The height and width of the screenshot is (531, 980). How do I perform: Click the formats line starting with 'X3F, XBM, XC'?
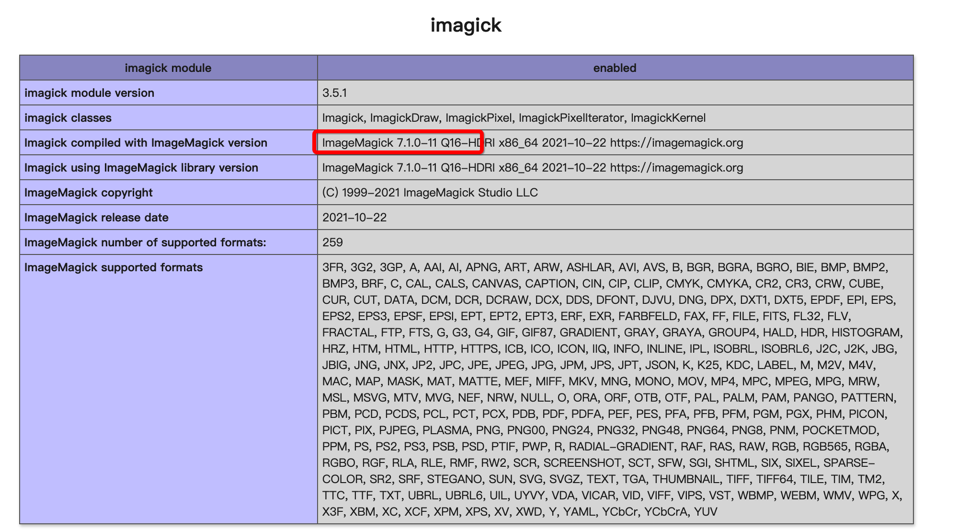(520, 511)
